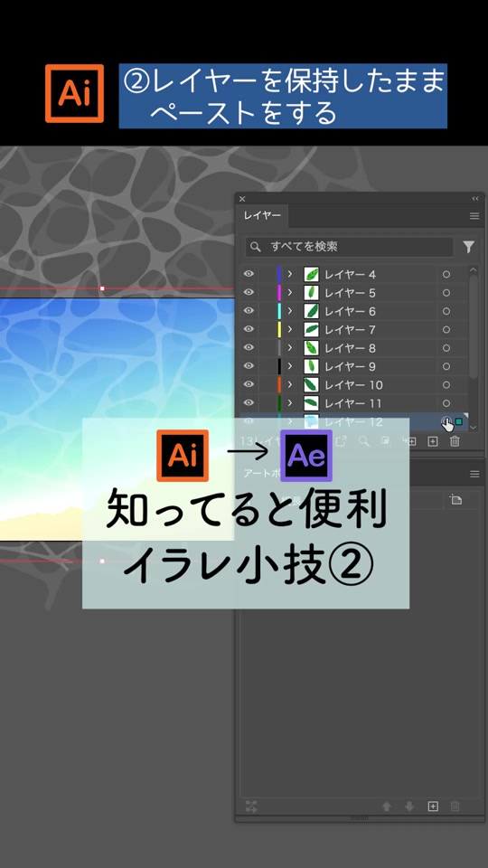Rearrange all artboards icon at panel bottom
This screenshot has height=868, width=488.
pyautogui.click(x=251, y=806)
